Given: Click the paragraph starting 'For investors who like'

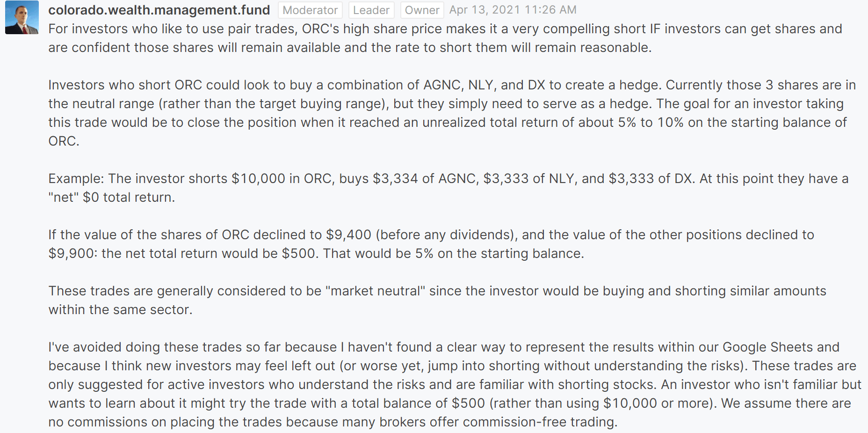Looking at the screenshot, I should [x=445, y=38].
